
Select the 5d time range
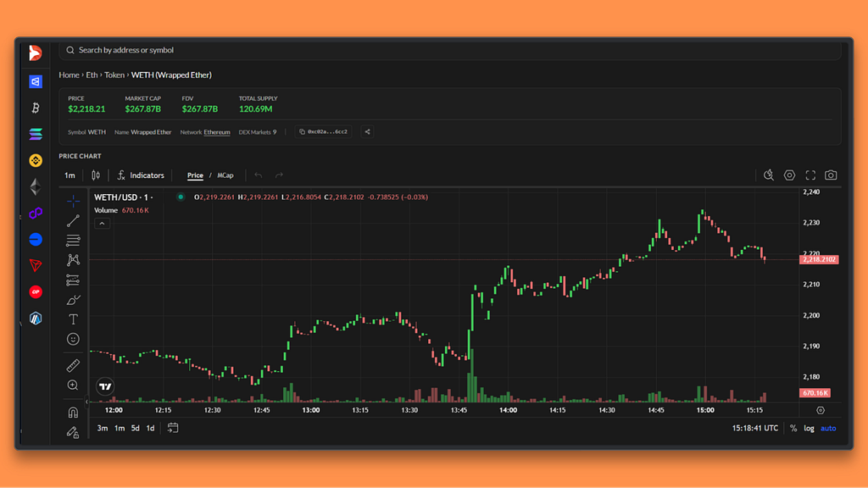(135, 428)
